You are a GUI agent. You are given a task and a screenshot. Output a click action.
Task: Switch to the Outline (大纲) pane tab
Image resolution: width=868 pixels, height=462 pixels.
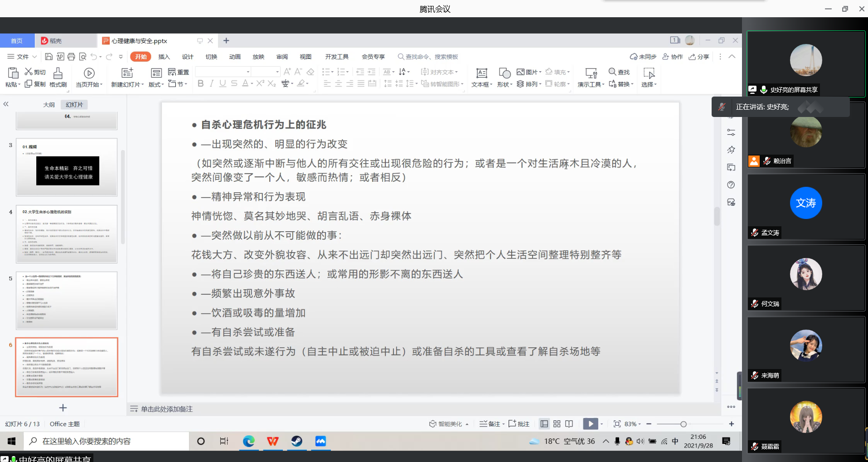[x=49, y=105]
